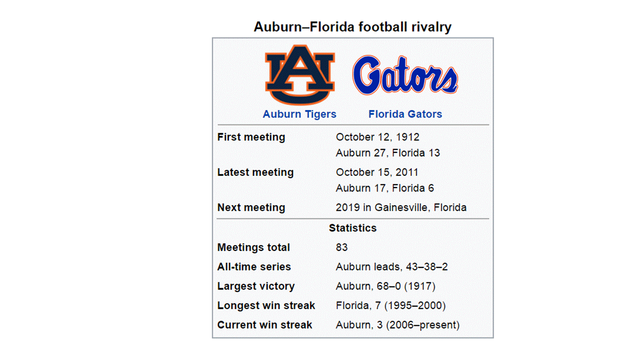Click the Meetings total value 83

[342, 248]
